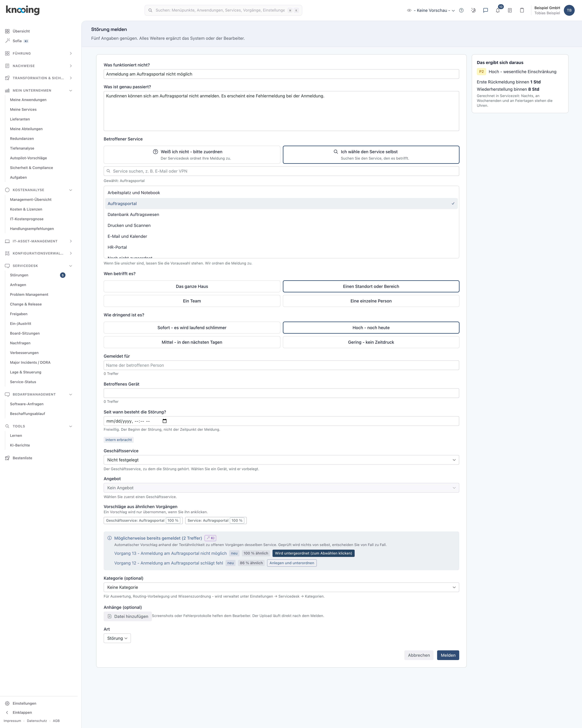
Task: Open the chat bubble icon
Action: click(x=485, y=10)
